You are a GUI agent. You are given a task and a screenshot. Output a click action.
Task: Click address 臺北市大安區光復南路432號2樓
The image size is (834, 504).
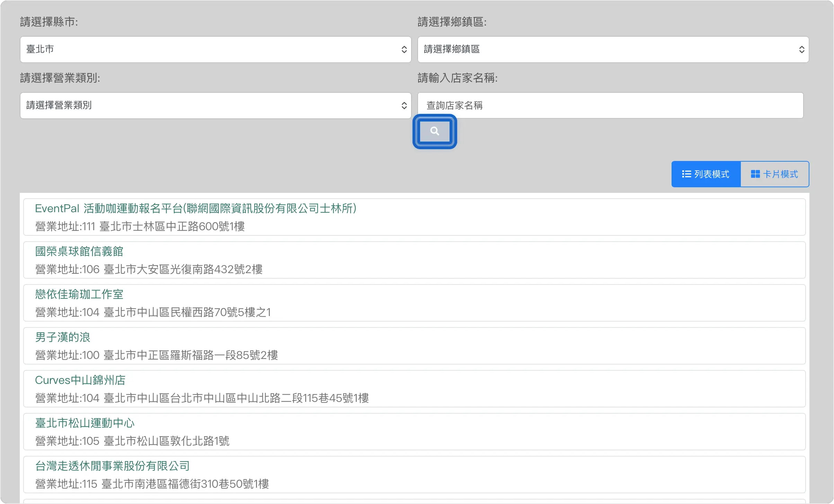coord(183,269)
